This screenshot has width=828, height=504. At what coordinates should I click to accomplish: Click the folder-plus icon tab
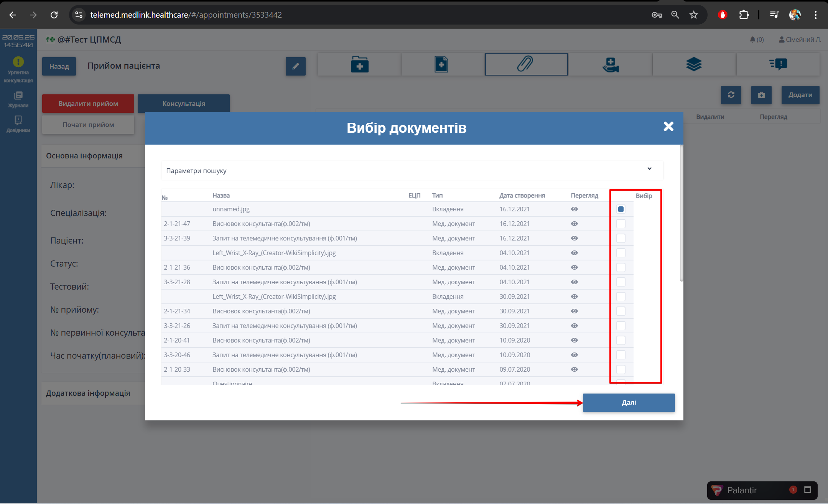point(359,64)
